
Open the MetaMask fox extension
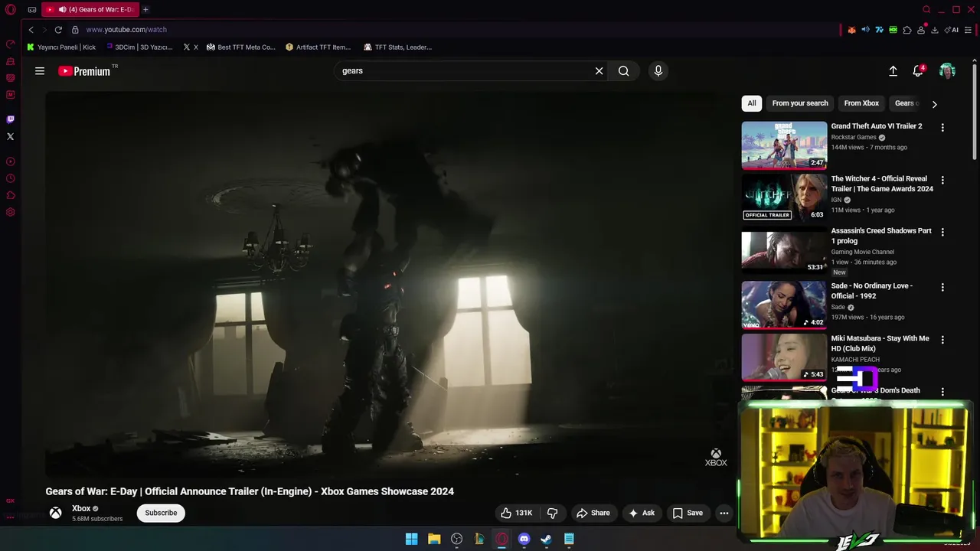pyautogui.click(x=851, y=30)
